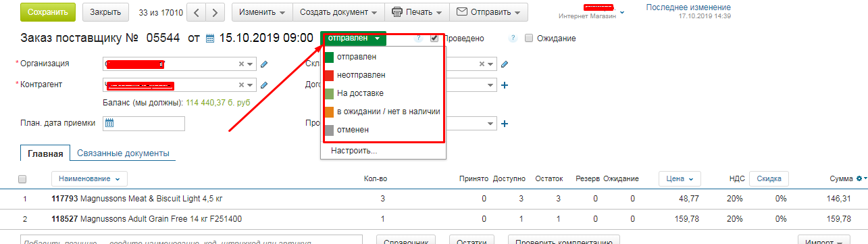Viewport: 868px width, 244px height.
Task: Expand the Создать документ dropdown
Action: click(338, 12)
